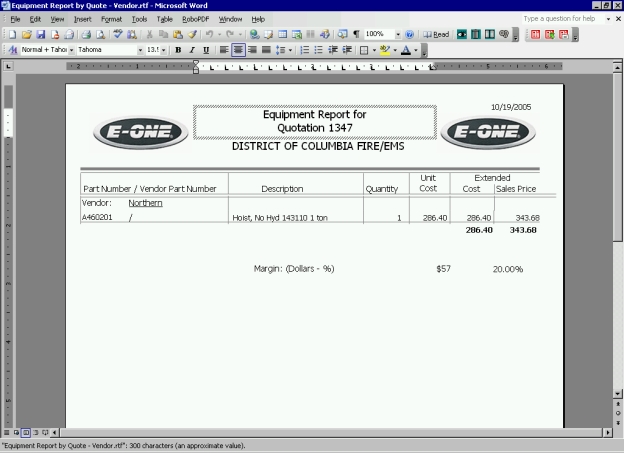Click the vertical scrollbar down arrow
The width and height of the screenshot is (624, 453).
coord(618,394)
